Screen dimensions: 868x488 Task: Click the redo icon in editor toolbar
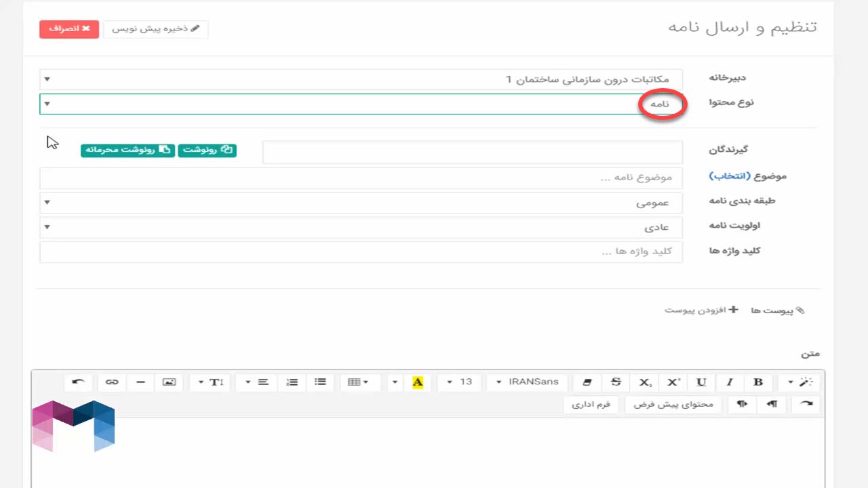806,405
